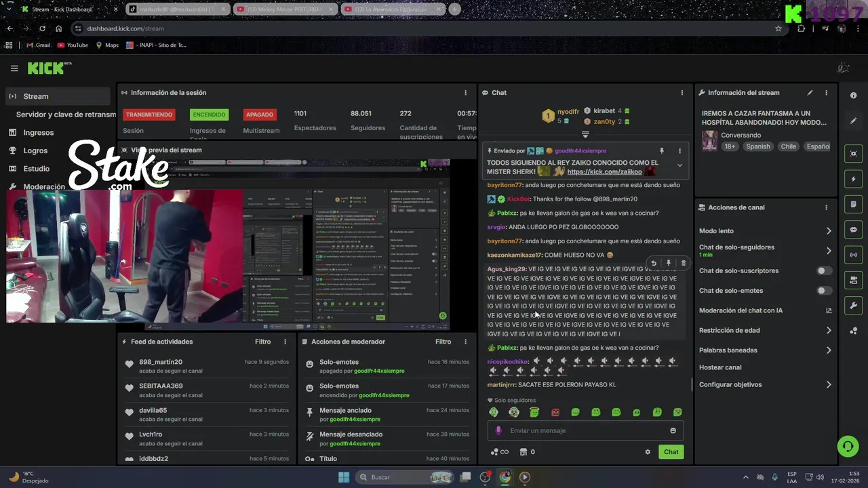Expand Palabras baneadas option

pos(829,350)
